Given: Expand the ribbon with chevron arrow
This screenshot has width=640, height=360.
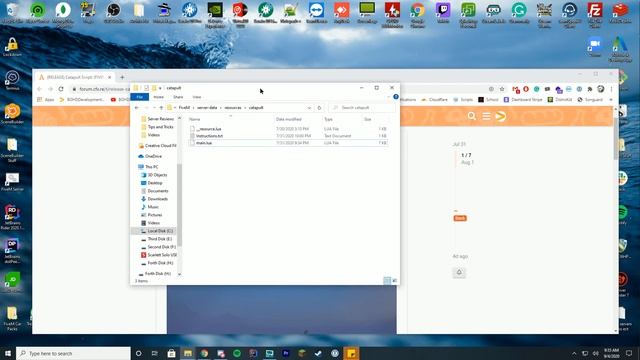Looking at the screenshot, I should [389, 97].
